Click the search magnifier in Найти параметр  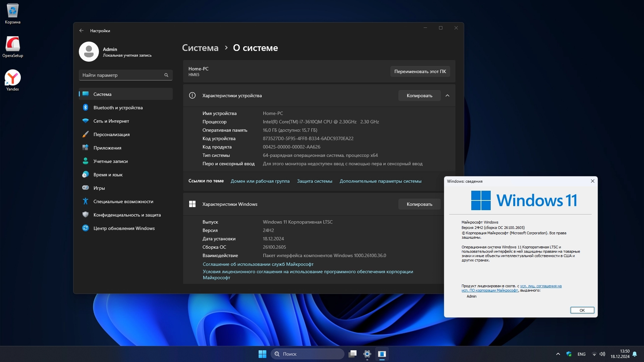point(166,75)
